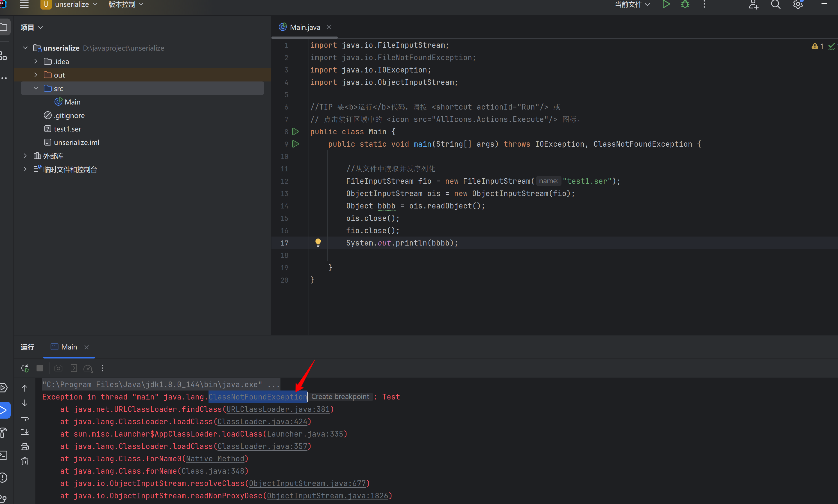Click the Rerun icon in Run panel
838x504 pixels.
point(25,368)
